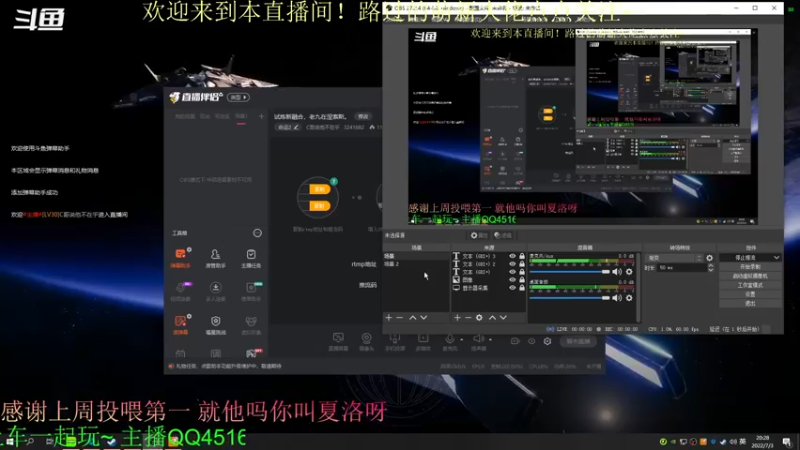Open the Windows Start menu
The height and width of the screenshot is (450, 800).
9,442
